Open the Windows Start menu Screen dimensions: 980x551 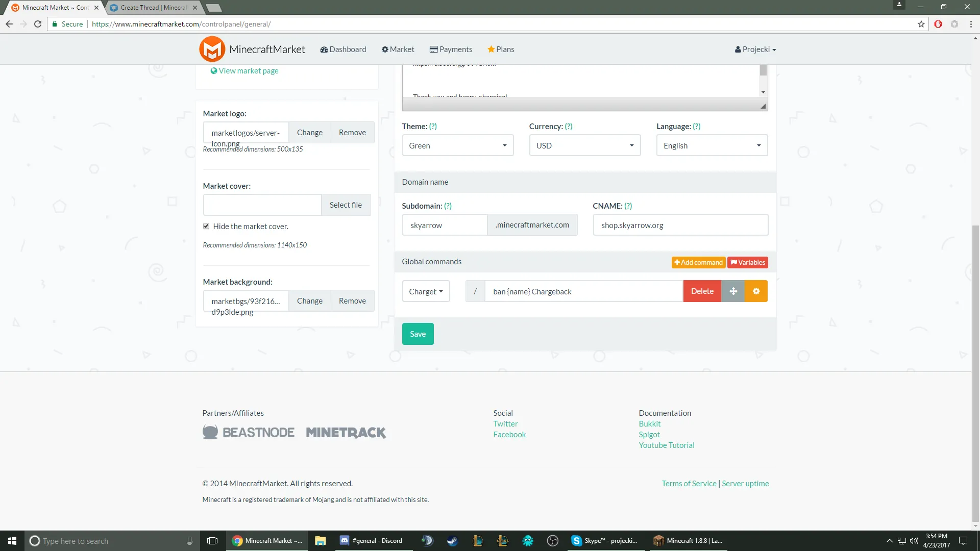click(x=12, y=541)
